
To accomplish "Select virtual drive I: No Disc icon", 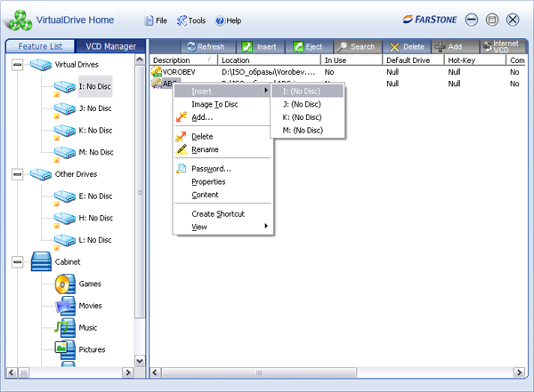I will click(x=64, y=87).
